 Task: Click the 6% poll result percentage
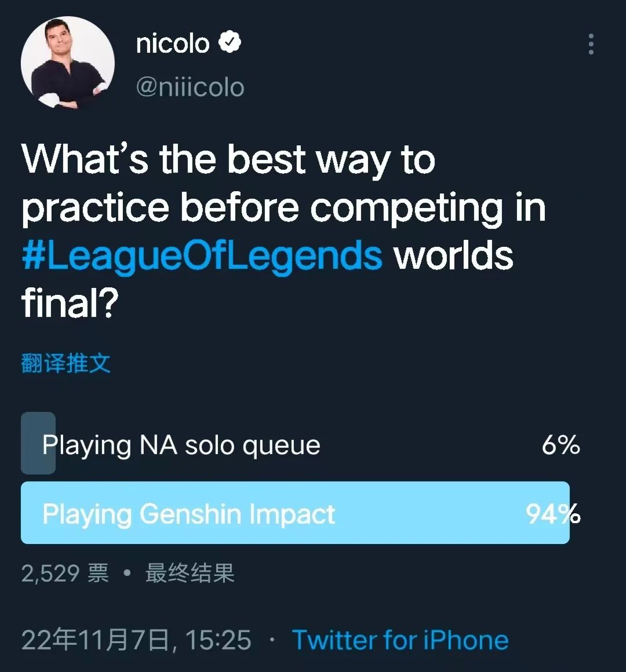point(561,445)
